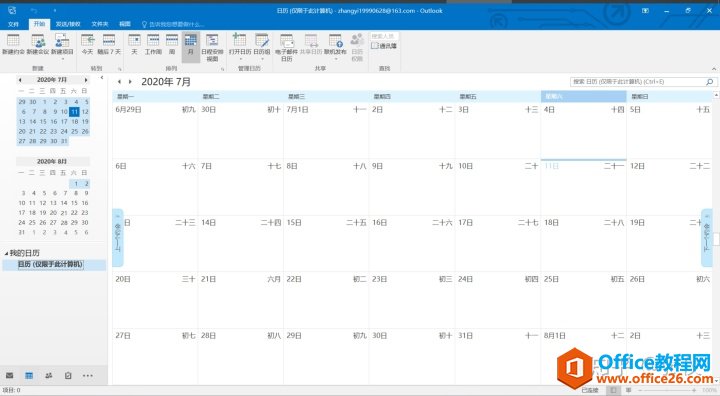Click the 2020年8月 mini calendar header
Image resolution: width=720 pixels, height=396 pixels.
coord(52,161)
